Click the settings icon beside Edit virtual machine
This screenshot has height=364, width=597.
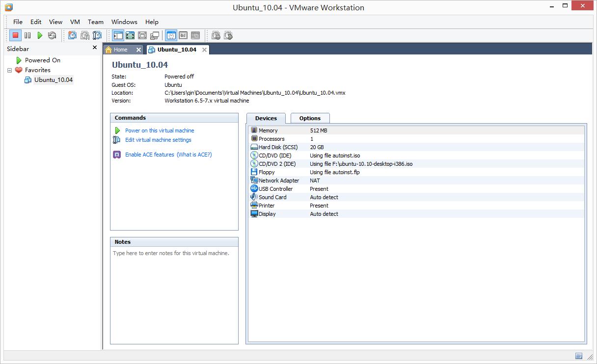tap(117, 140)
